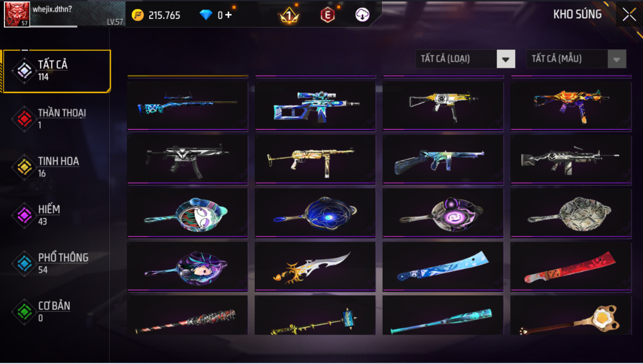Screen dimensions: 643x364
Task: Expand the Tất Cả (Mẫu) dropdown arrow
Action: click(x=617, y=59)
